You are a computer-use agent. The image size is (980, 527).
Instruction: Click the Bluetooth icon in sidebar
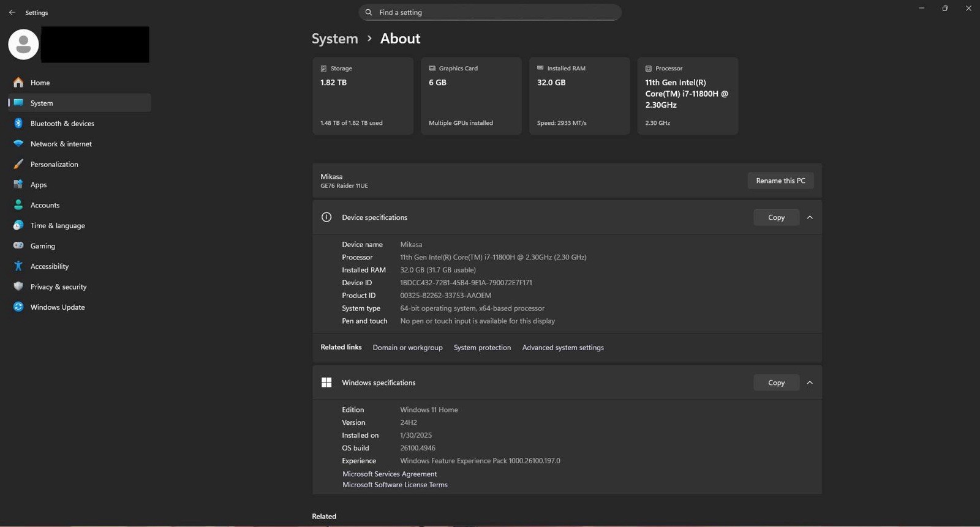(x=18, y=123)
